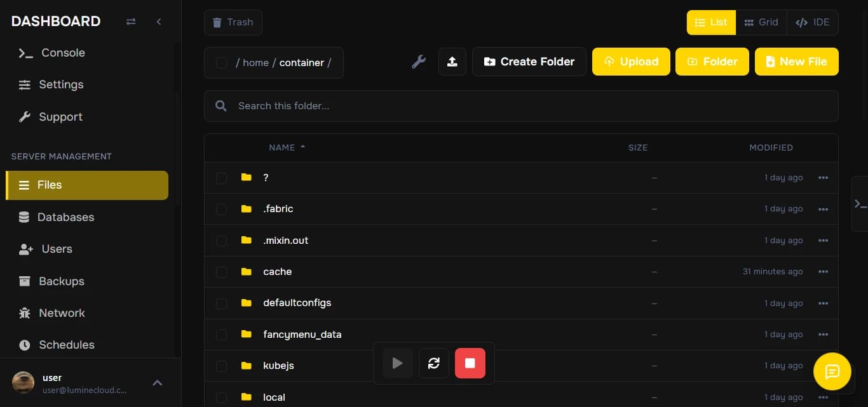Open the console side panel tab
Image resolution: width=868 pixels, height=407 pixels.
(860, 204)
